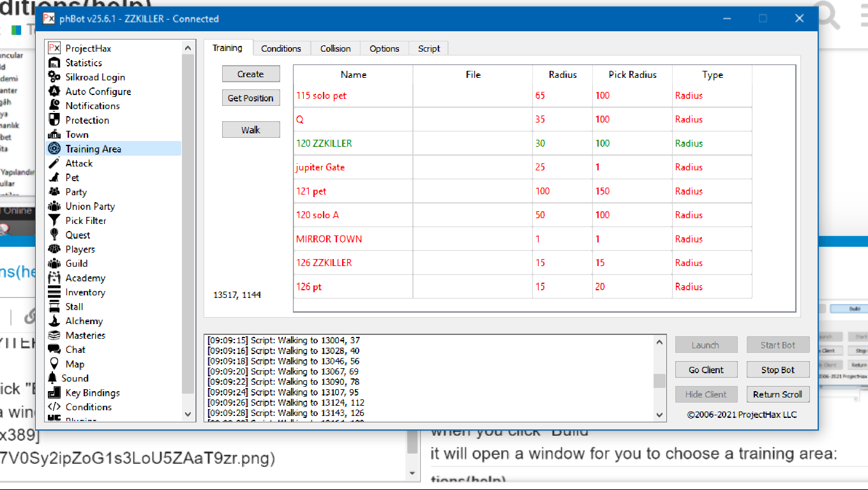Click the log panel scroll-up arrow
Image resolution: width=868 pixels, height=490 pixels.
click(x=659, y=343)
